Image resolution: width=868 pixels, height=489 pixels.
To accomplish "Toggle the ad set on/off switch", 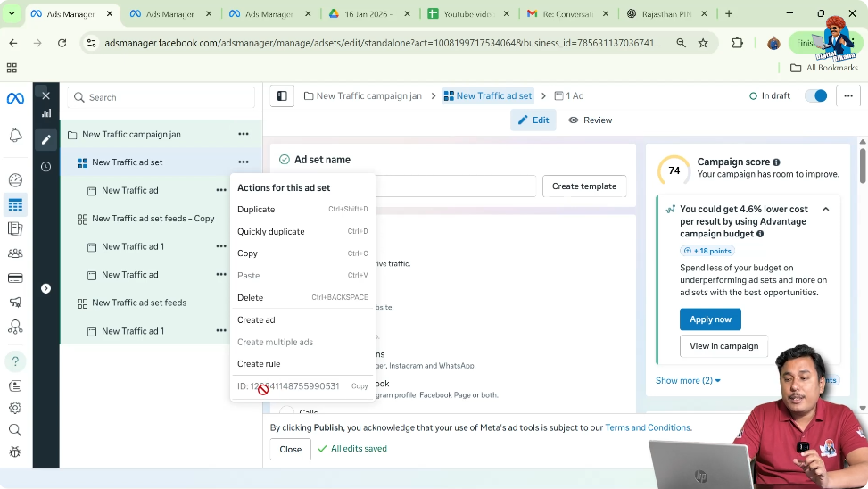I will [816, 96].
